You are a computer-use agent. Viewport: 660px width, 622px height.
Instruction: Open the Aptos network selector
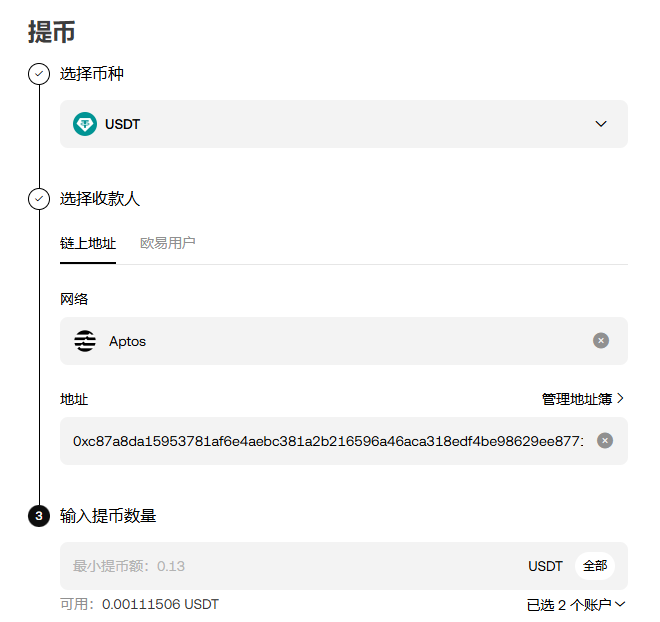(x=330, y=341)
